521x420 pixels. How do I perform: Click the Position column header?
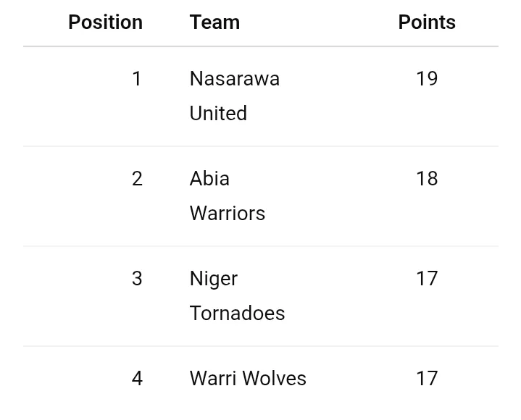click(x=105, y=22)
